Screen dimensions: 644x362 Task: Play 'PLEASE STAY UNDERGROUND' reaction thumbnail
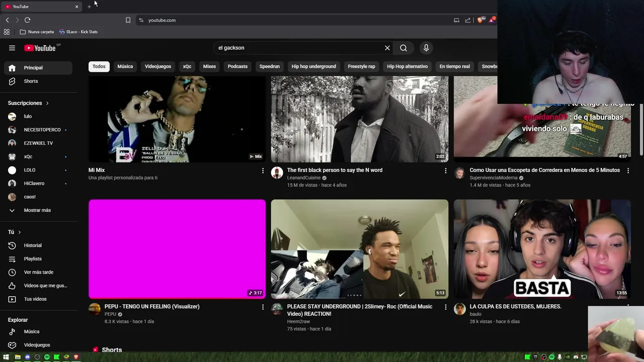pos(360,249)
